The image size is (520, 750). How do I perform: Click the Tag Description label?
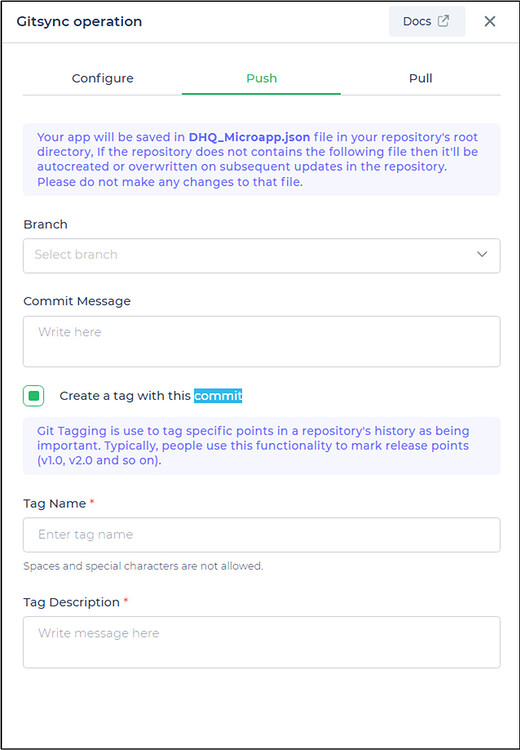71,602
